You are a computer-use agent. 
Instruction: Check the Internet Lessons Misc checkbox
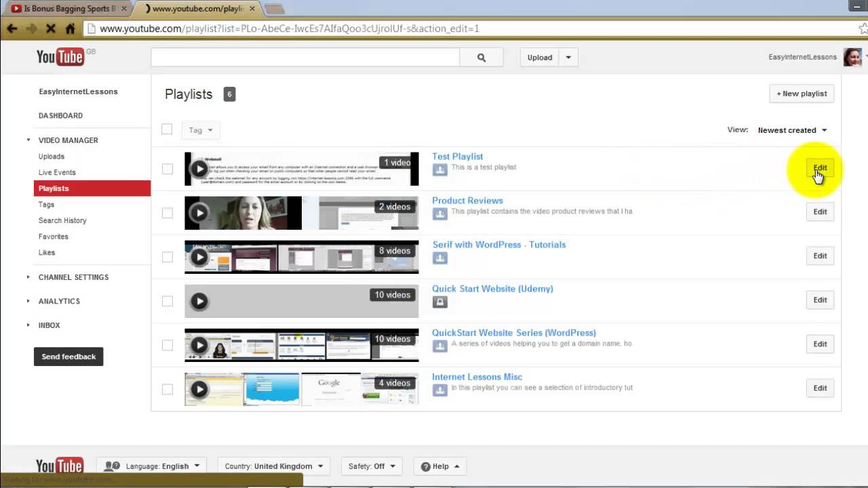click(x=167, y=389)
